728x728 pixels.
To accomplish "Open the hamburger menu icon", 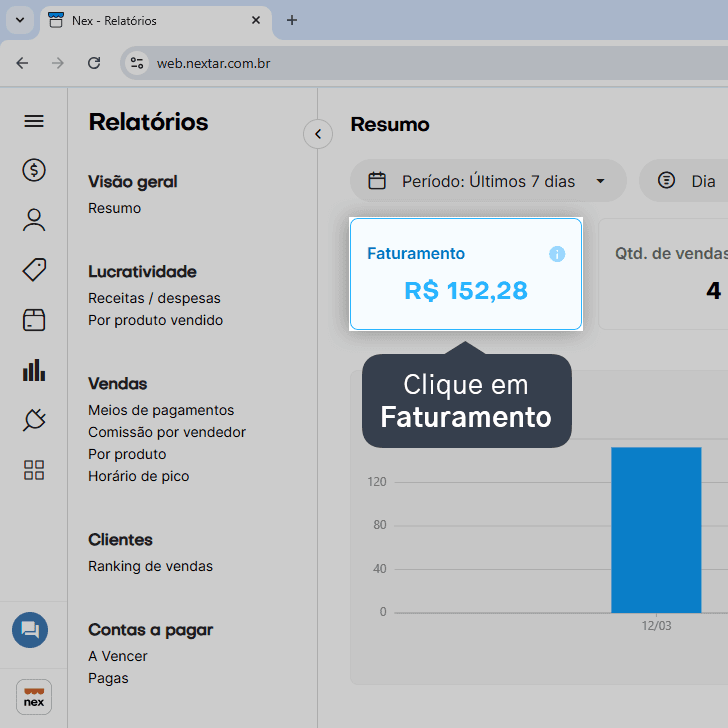I will (x=34, y=122).
